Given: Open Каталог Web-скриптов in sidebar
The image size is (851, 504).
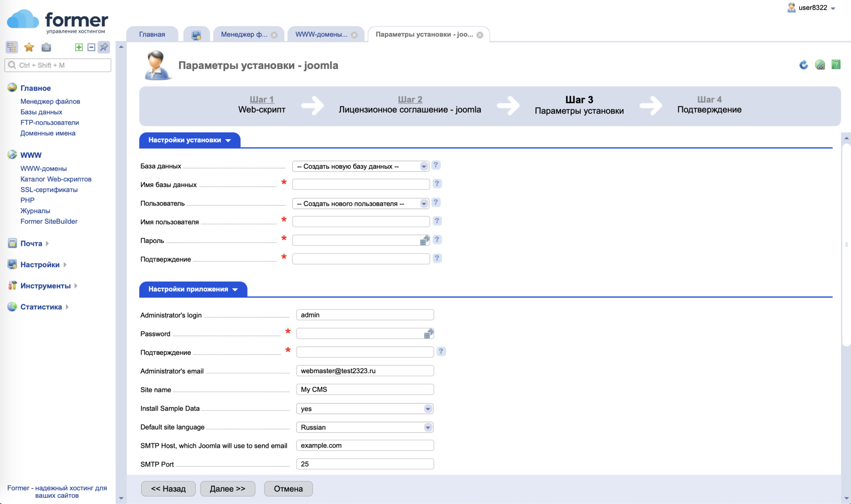Looking at the screenshot, I should (x=56, y=179).
